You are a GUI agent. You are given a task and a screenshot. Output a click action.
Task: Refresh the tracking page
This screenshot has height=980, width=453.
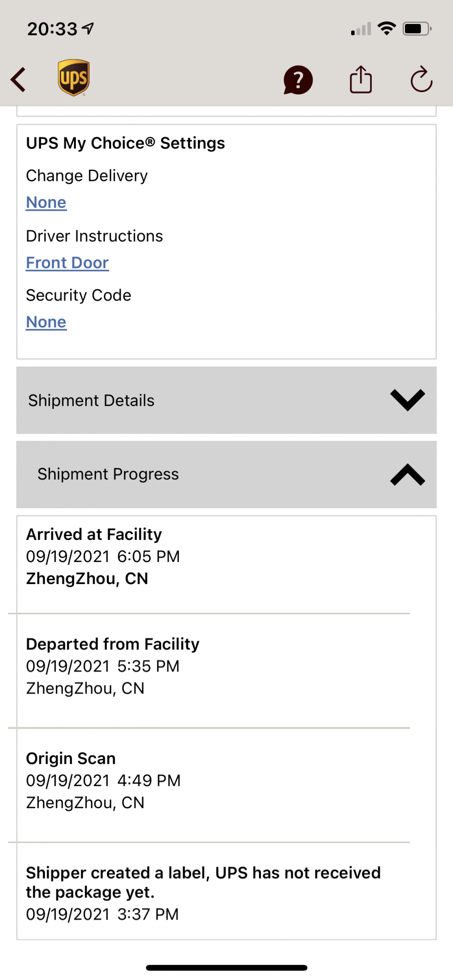click(421, 80)
